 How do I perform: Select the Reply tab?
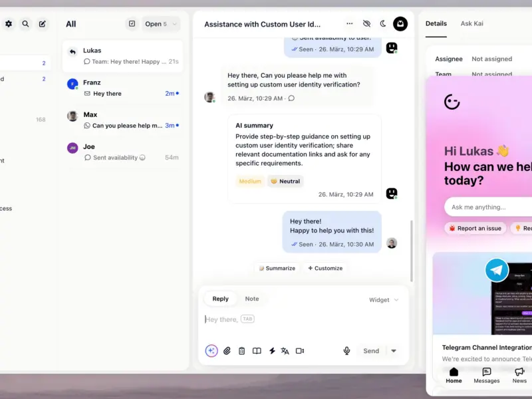point(221,299)
